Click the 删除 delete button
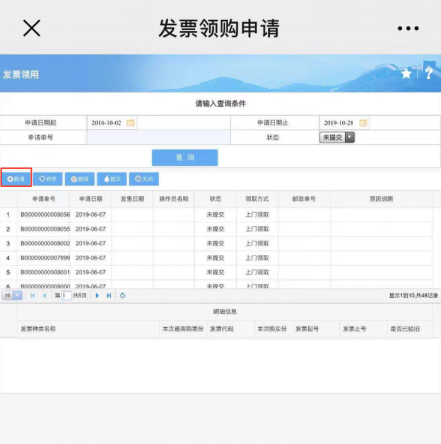The image size is (441, 444). tap(80, 179)
